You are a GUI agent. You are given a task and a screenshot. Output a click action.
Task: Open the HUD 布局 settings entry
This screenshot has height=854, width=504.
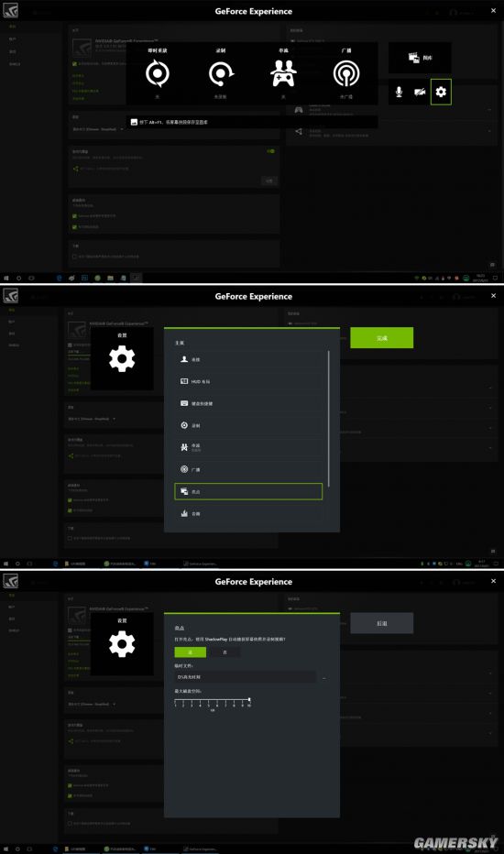pos(248,381)
